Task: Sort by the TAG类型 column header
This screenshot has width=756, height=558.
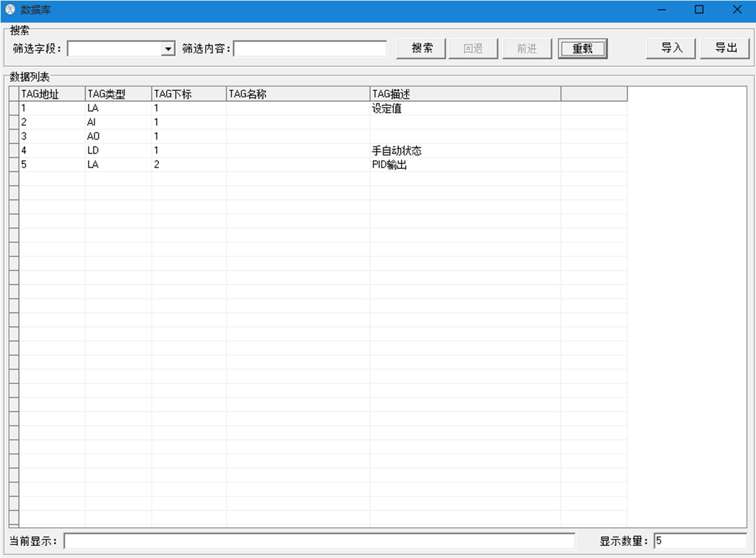Action: [x=118, y=94]
